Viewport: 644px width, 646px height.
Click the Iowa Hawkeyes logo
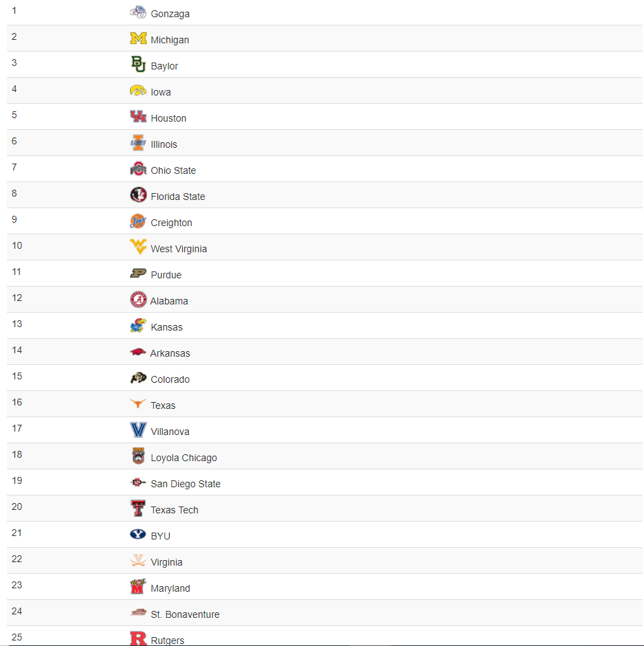[x=138, y=90]
